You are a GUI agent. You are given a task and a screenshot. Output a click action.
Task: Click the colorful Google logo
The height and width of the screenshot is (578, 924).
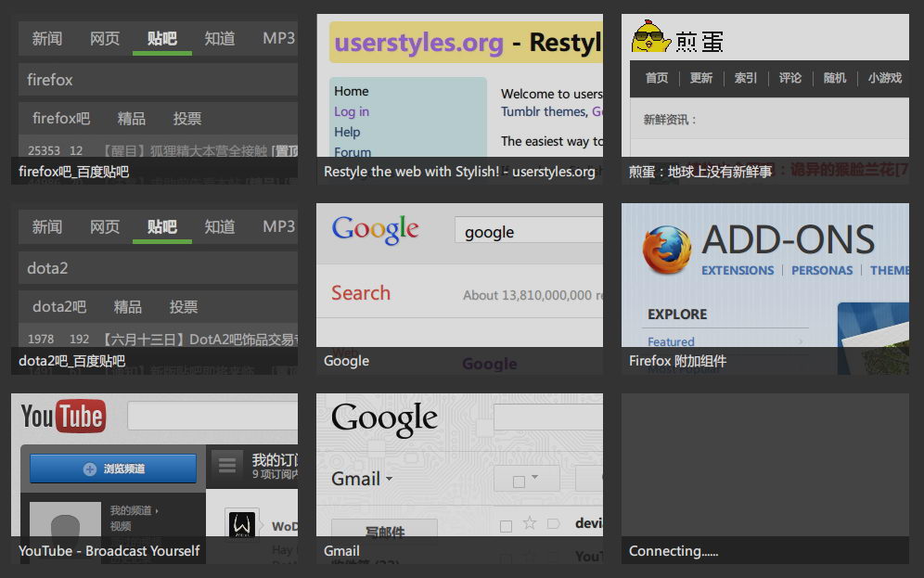376,230
